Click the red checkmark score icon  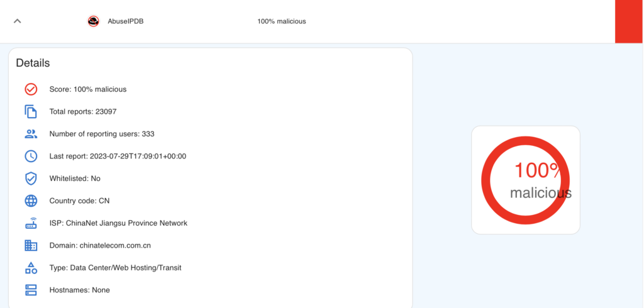pos(31,89)
